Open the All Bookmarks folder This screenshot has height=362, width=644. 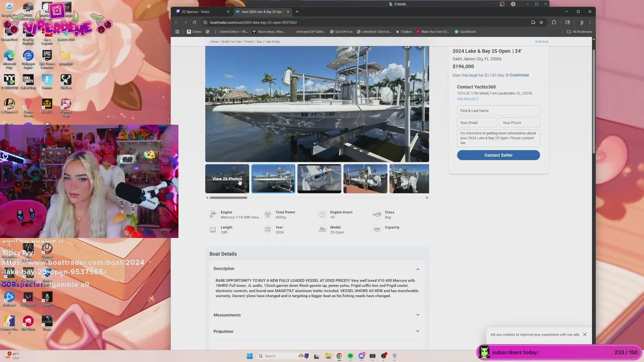(579, 32)
